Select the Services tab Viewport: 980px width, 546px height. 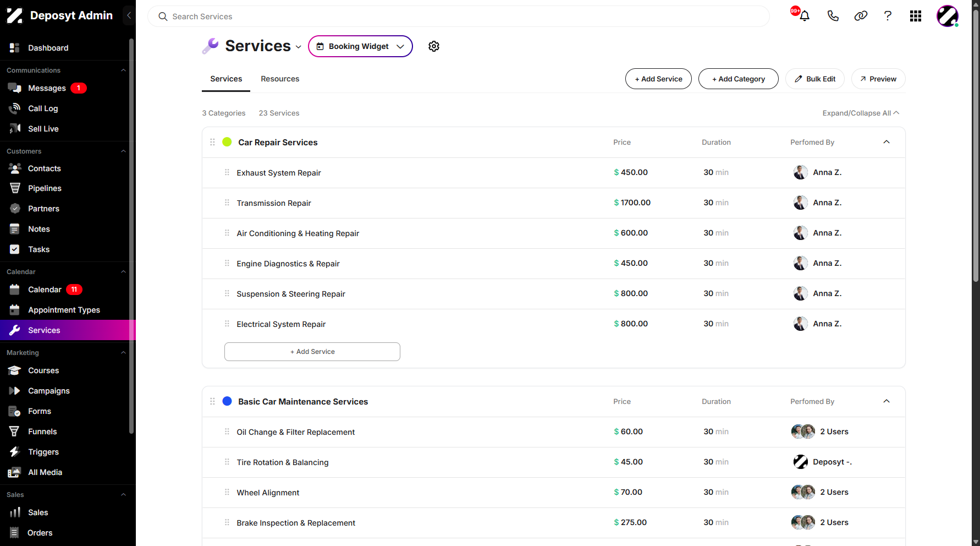226,79
